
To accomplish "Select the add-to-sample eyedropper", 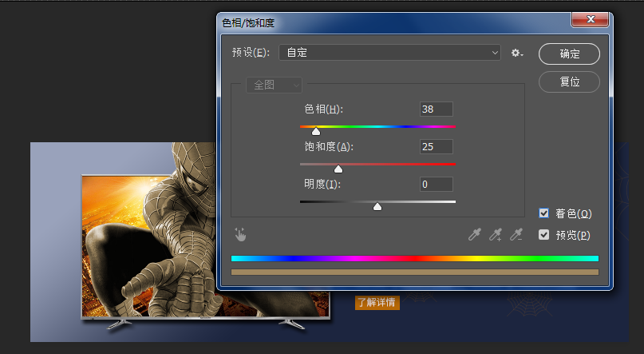I will click(496, 235).
